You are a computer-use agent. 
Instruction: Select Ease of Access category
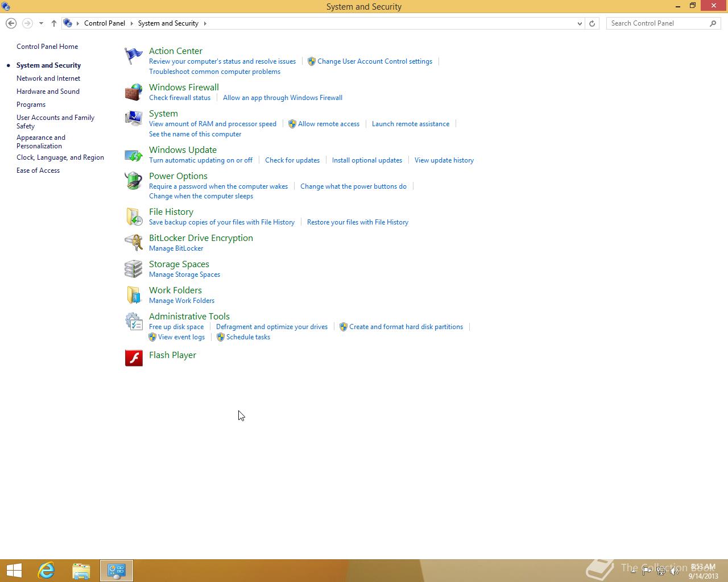[x=38, y=171]
